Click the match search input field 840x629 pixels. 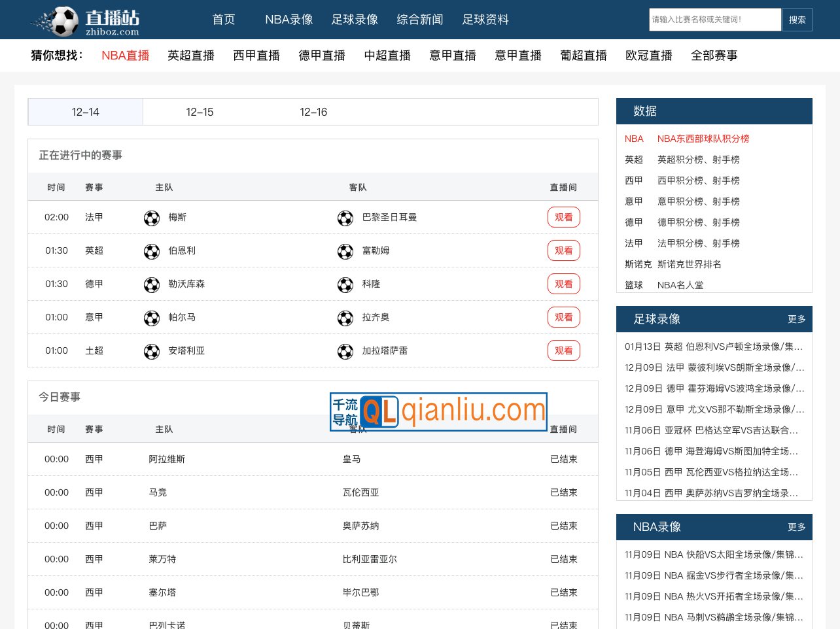click(x=714, y=20)
